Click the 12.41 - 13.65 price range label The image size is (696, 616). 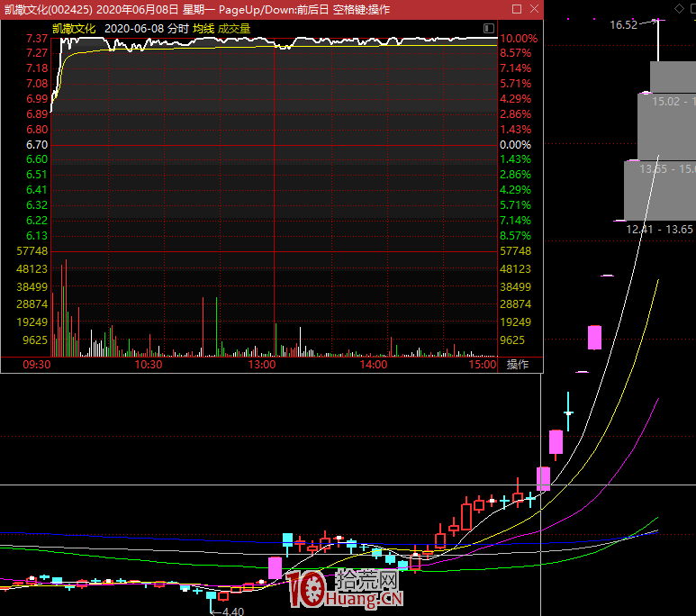(x=659, y=229)
